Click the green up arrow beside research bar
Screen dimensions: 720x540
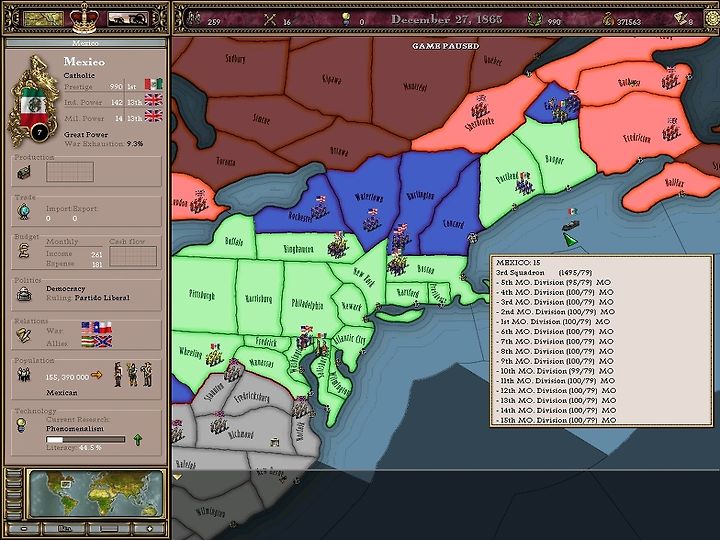(x=137, y=439)
